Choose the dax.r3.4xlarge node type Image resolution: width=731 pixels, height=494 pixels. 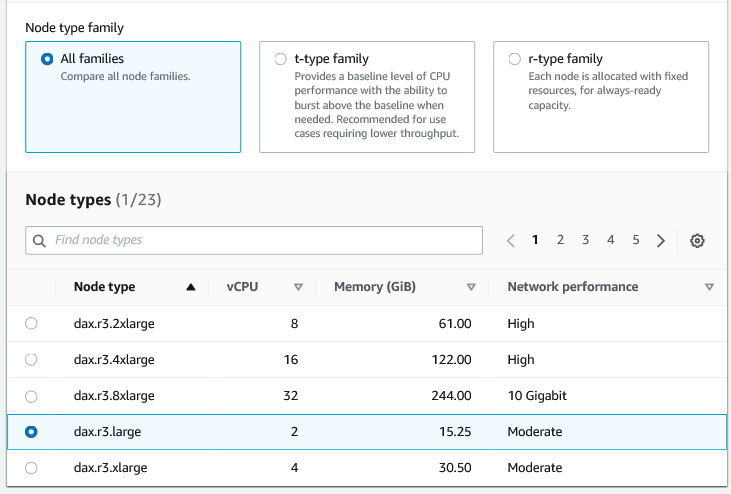coord(31,359)
